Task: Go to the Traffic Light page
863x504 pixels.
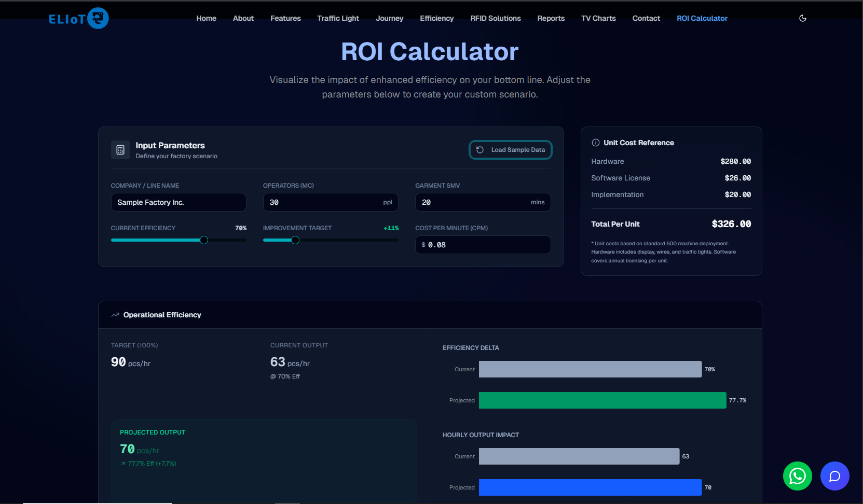Action: tap(338, 18)
